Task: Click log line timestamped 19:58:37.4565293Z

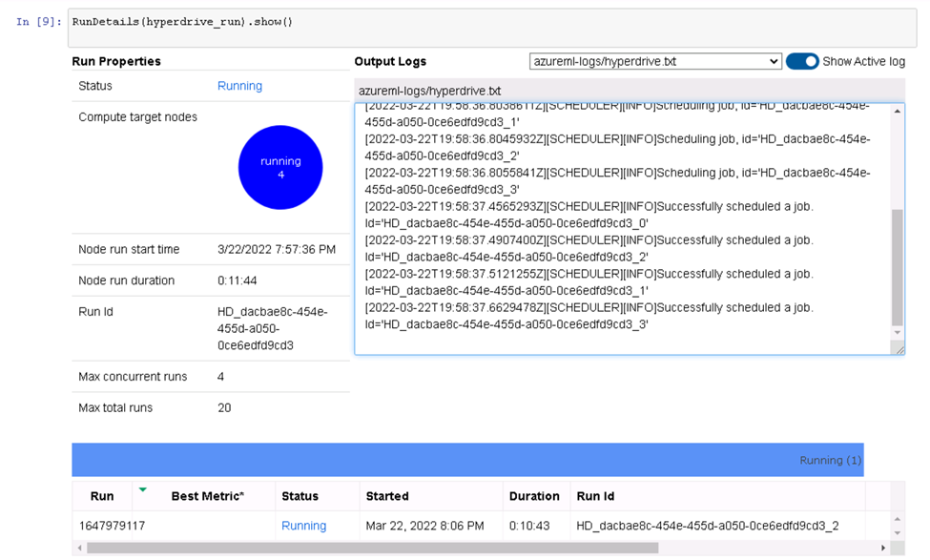Action: (x=589, y=215)
